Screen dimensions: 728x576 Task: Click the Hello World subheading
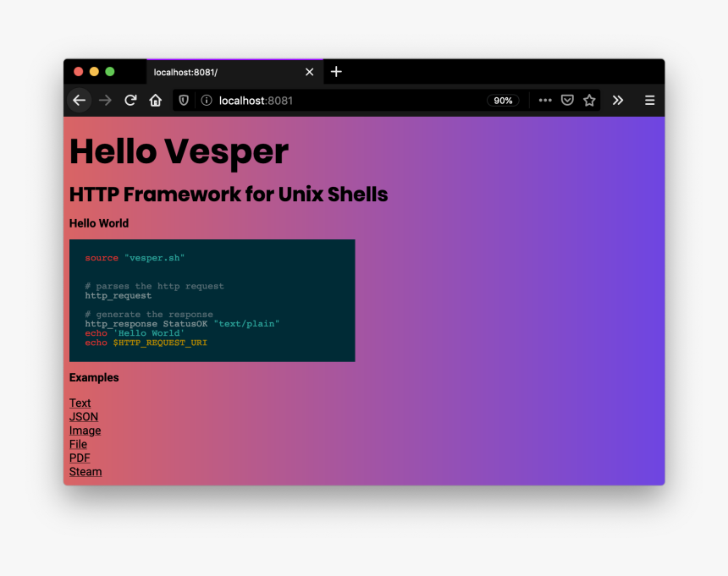pos(99,223)
